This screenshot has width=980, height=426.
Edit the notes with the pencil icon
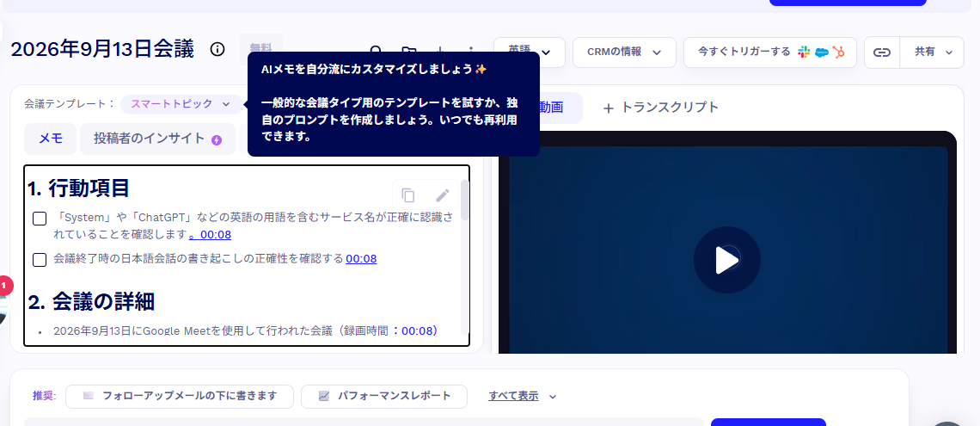coord(443,195)
